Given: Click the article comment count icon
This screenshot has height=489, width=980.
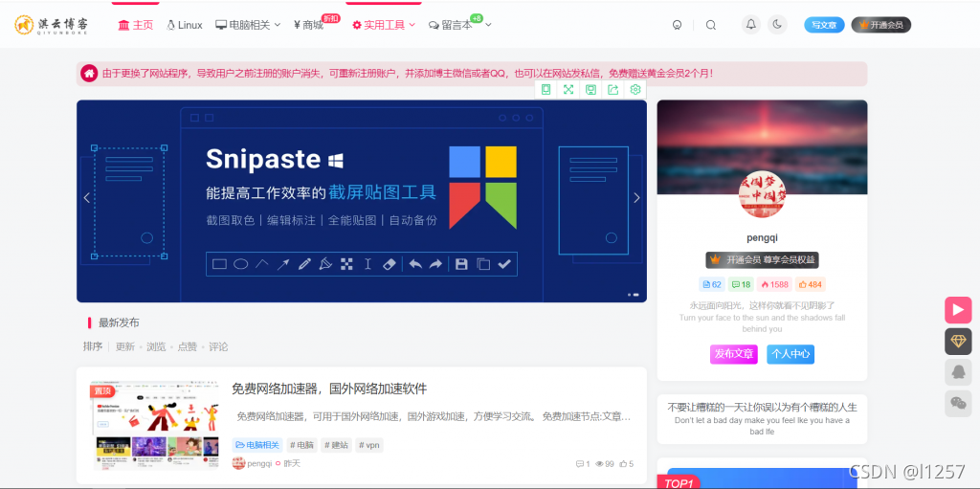Looking at the screenshot, I should coord(583,464).
